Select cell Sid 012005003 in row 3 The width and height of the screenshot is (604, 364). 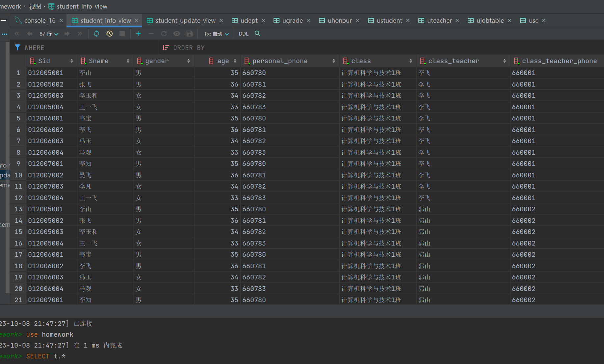pos(52,95)
